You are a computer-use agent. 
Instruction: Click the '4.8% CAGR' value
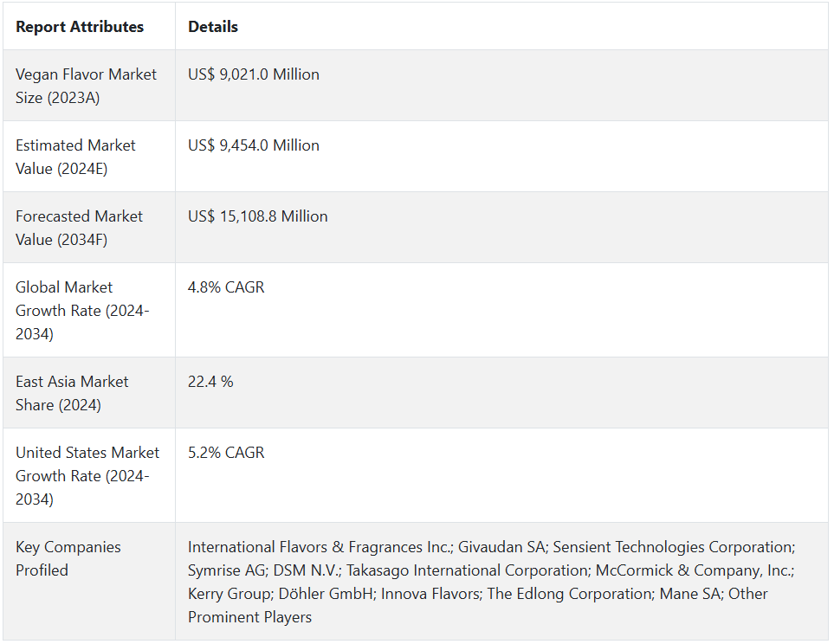click(x=226, y=287)
